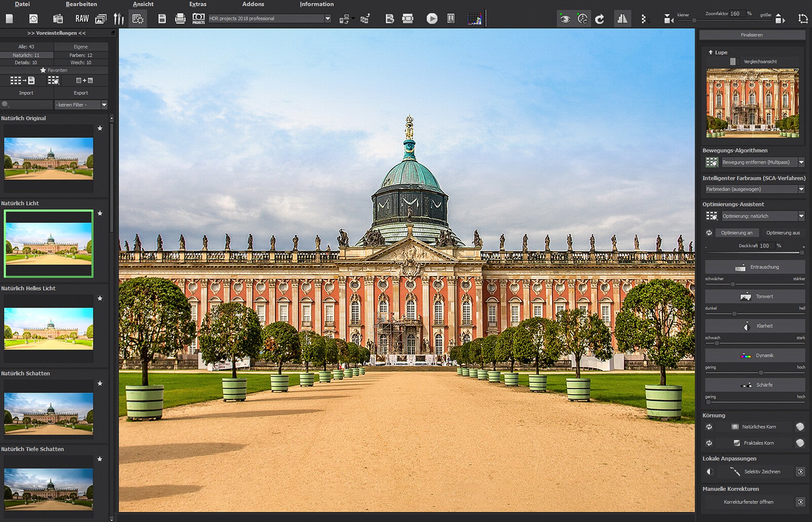This screenshot has width=812, height=522.
Task: Click the Selektiv Zeichnen brush icon
Action: click(735, 471)
